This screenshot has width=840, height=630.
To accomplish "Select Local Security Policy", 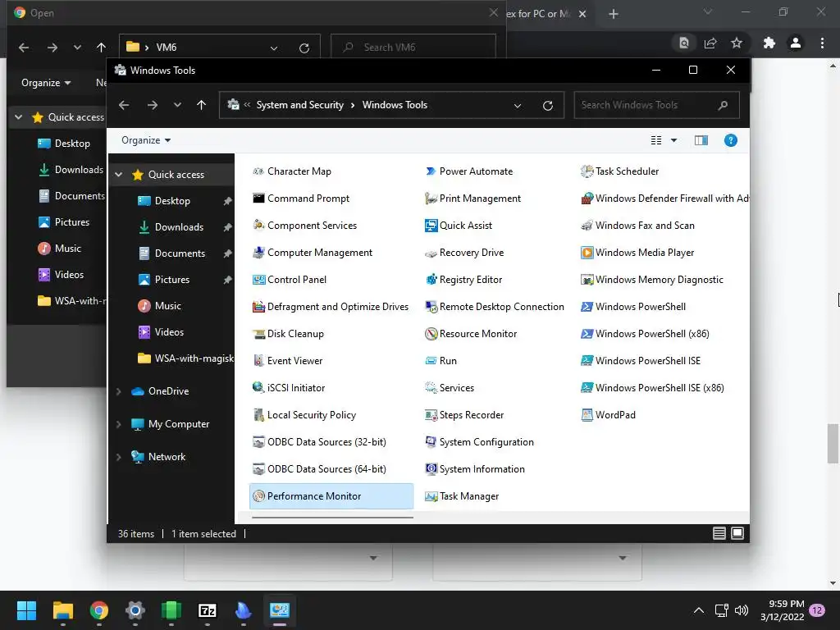I will [x=304, y=414].
